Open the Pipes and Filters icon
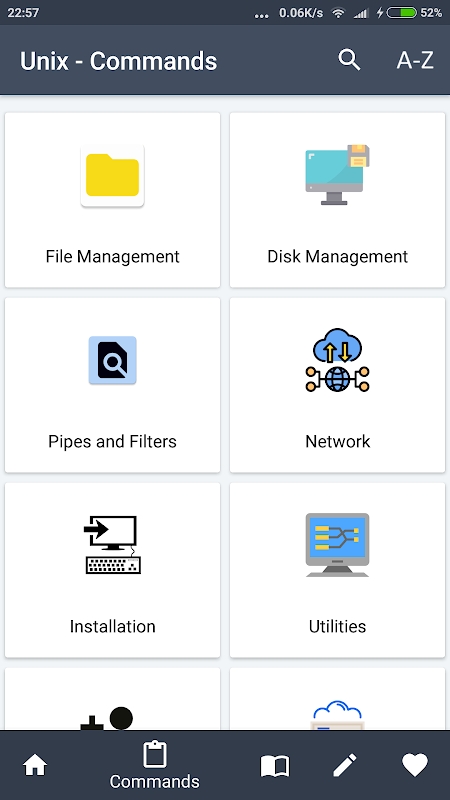450x800 pixels. coord(112,360)
